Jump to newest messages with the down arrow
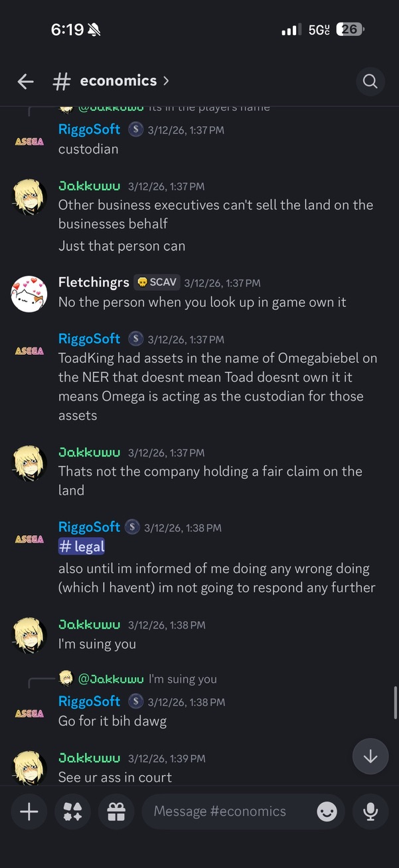The height and width of the screenshot is (868, 399). pyautogui.click(x=370, y=756)
